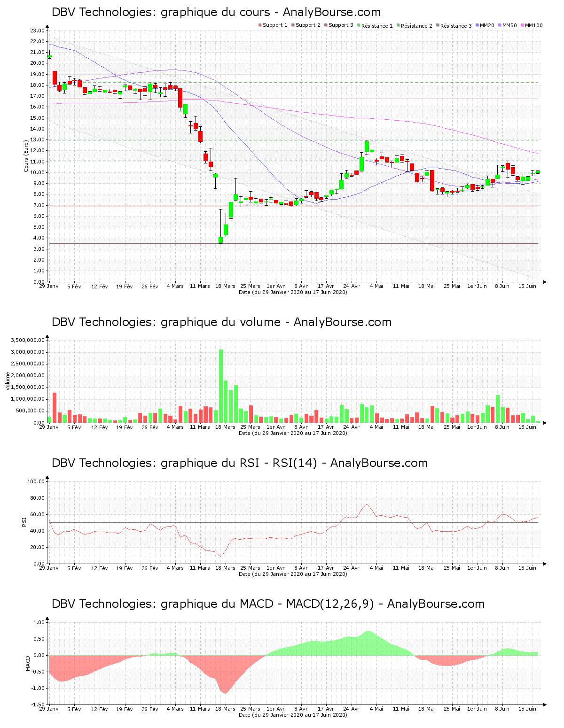Click the -1.50 tick on the MACD axis
This screenshot has width=564, height=728.
coord(39,705)
